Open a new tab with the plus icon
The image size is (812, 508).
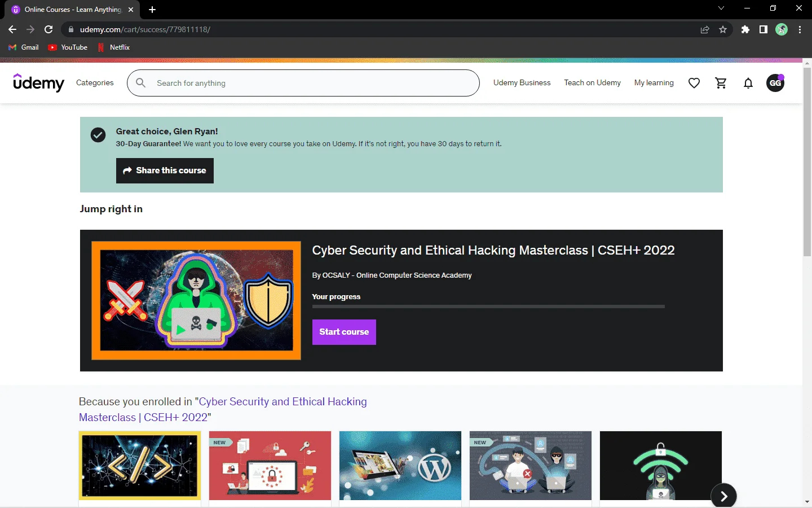pyautogui.click(x=152, y=10)
